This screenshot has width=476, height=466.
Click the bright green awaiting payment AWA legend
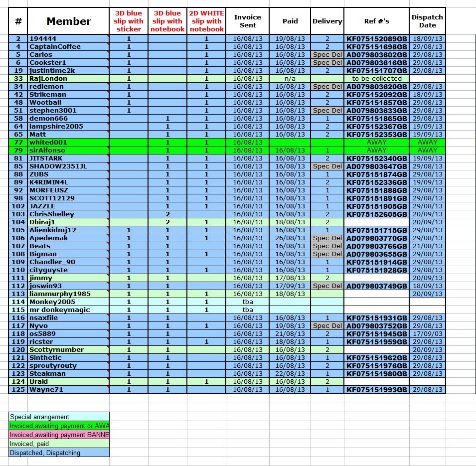pyautogui.click(x=59, y=426)
